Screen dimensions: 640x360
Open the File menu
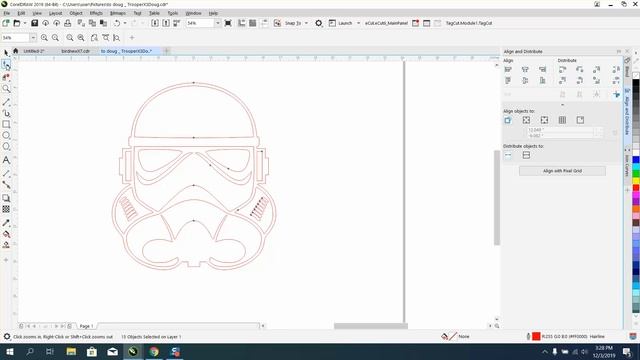click(x=7, y=13)
